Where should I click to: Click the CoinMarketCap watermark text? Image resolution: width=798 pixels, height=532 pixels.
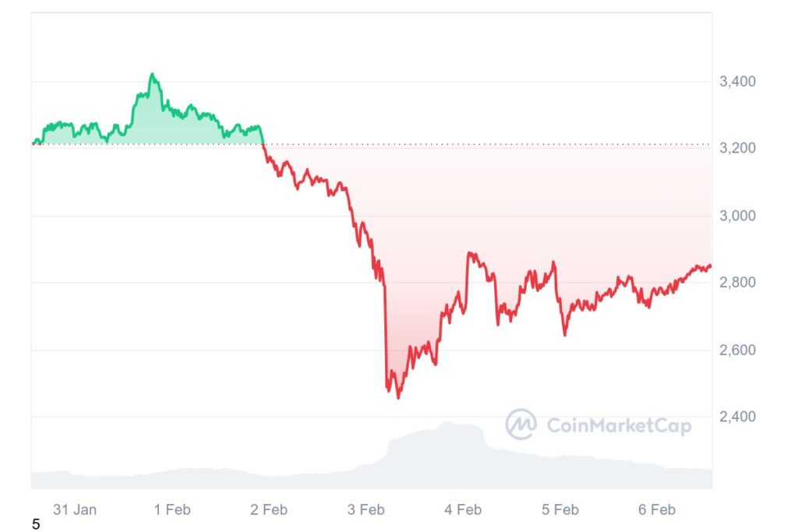(x=619, y=425)
